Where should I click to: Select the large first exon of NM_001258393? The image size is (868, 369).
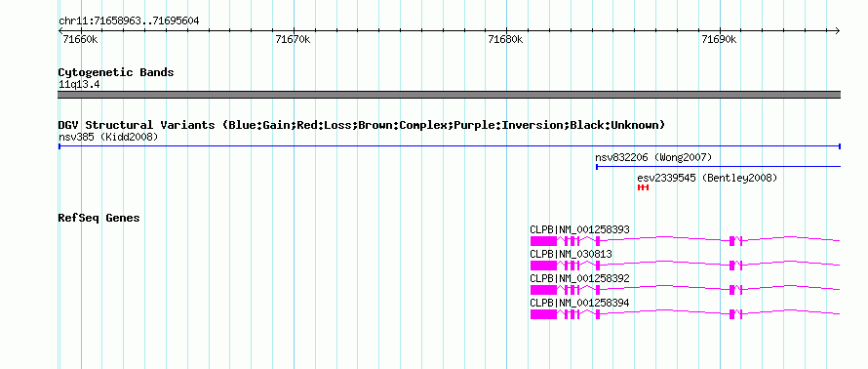click(x=543, y=241)
